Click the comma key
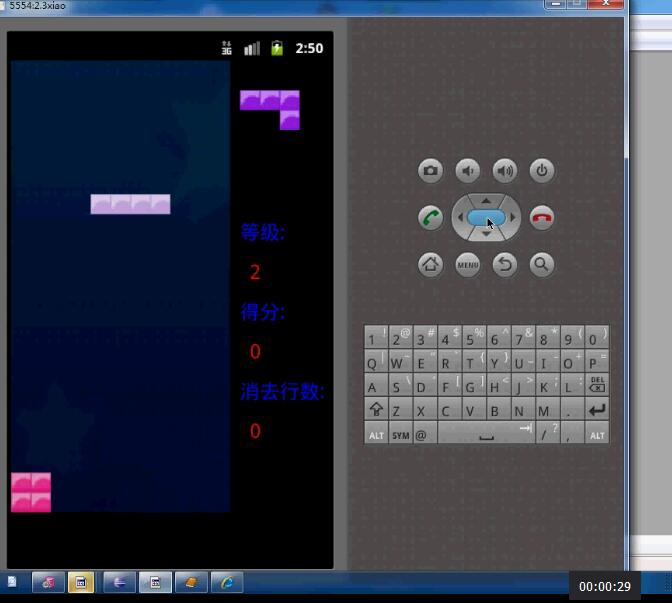Screen dimensions: 672x603 click(x=573, y=434)
